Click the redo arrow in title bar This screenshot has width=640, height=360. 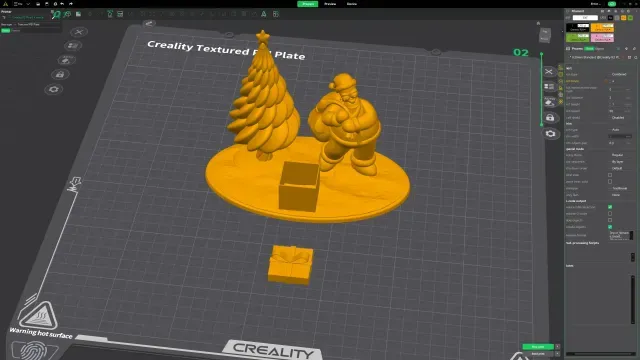[71, 4]
